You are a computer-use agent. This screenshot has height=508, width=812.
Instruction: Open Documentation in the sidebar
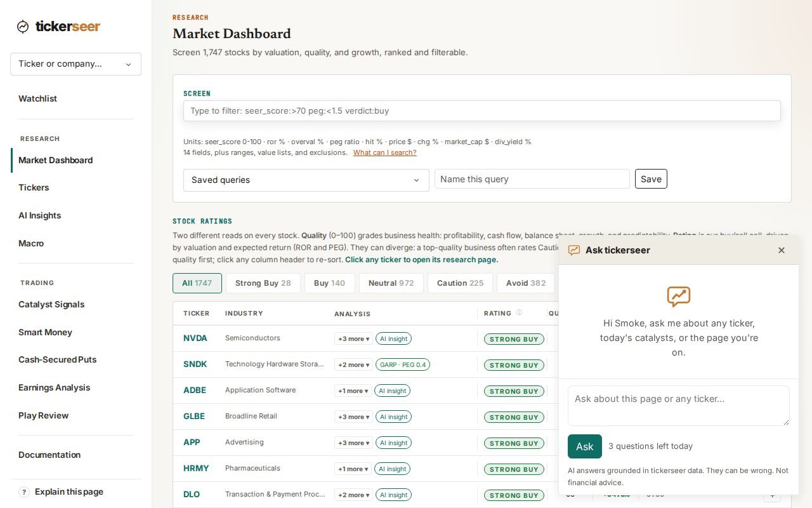pyautogui.click(x=49, y=455)
